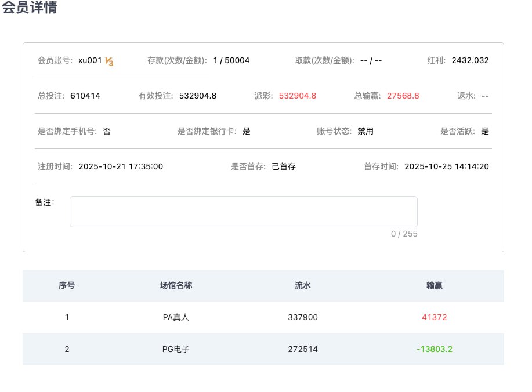The width and height of the screenshot is (532, 392).
Task: Click the 注册时间 timestamp 2025-10-21 17:35:00
Action: point(121,166)
